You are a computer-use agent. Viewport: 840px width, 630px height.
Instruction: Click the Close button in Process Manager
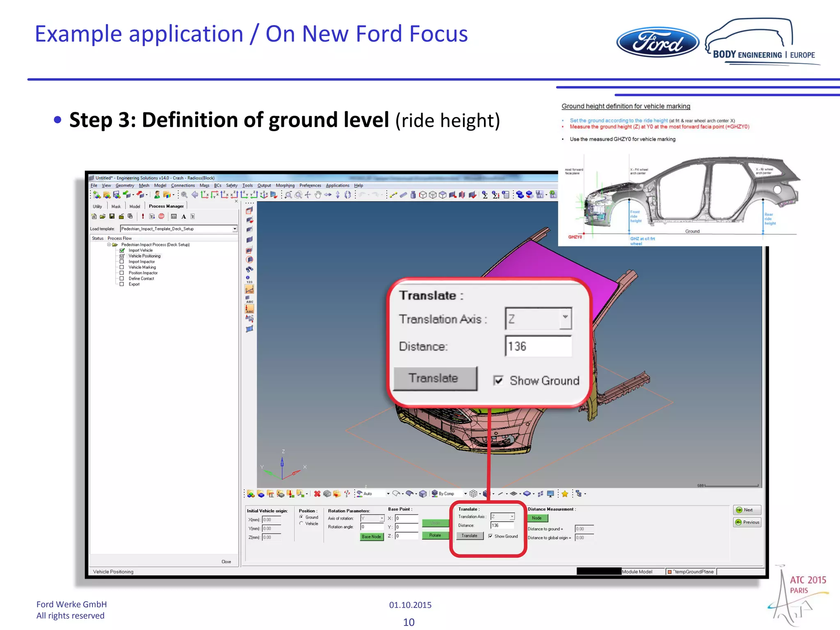(x=226, y=562)
